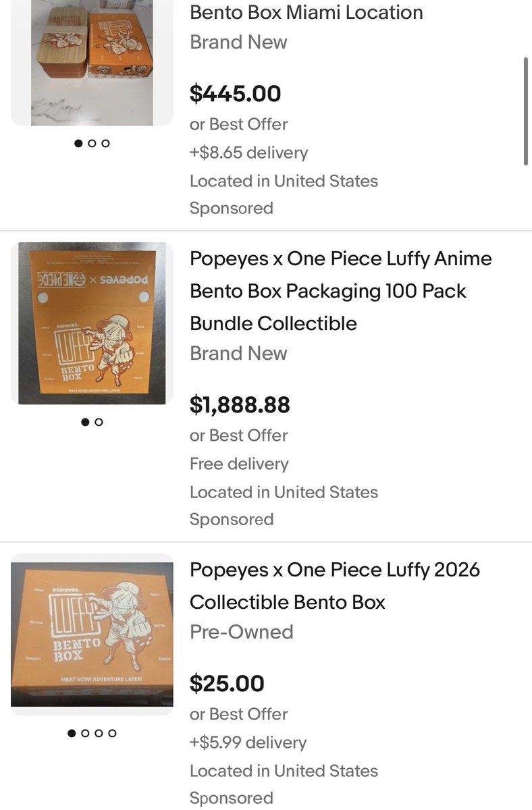Select first image dot of Miami listing
This screenshot has width=532, height=810.
(x=79, y=143)
